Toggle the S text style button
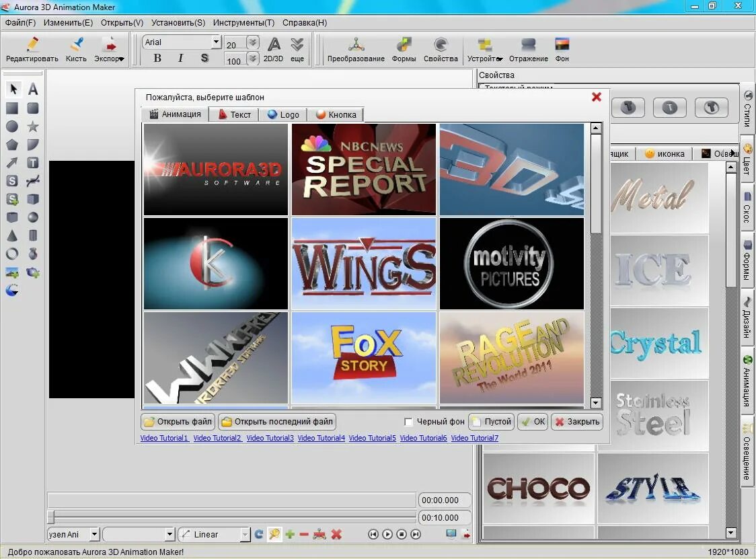Viewport: 756px width, 559px height. click(x=204, y=58)
